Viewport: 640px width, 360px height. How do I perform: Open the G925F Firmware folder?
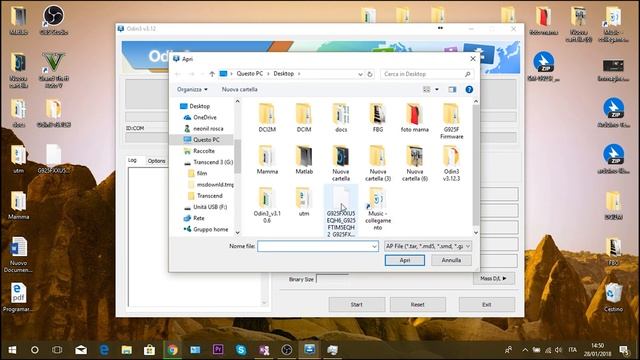coord(451,121)
